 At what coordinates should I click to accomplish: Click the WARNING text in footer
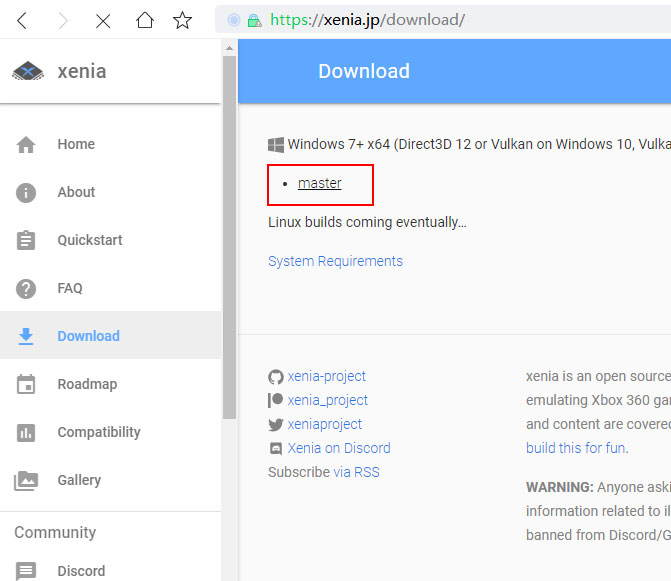(x=560, y=487)
